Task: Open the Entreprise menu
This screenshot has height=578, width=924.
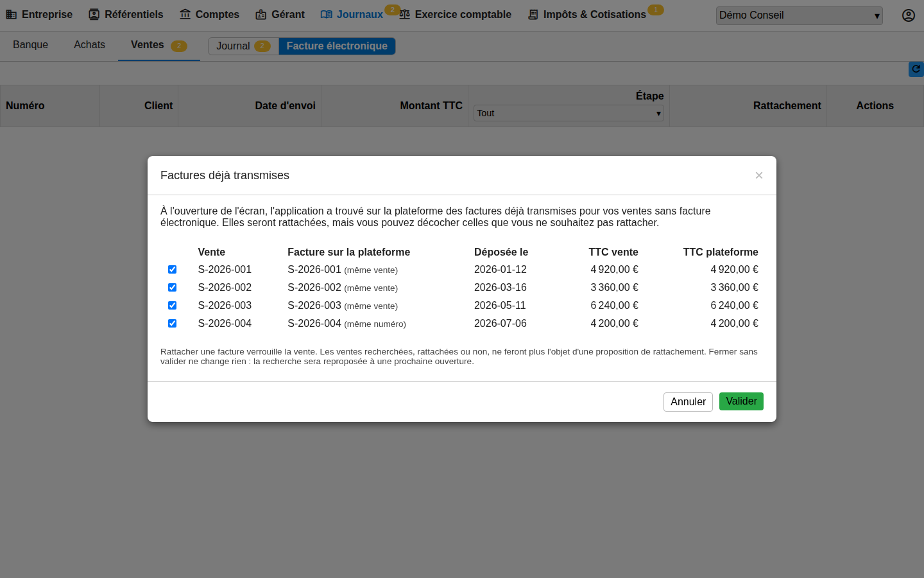Action: coord(40,15)
